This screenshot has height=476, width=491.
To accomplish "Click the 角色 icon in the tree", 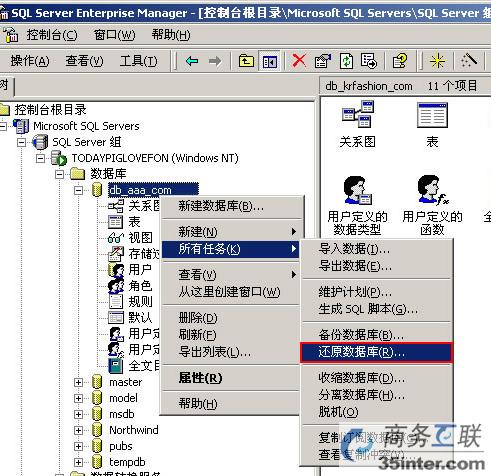I will click(x=116, y=286).
